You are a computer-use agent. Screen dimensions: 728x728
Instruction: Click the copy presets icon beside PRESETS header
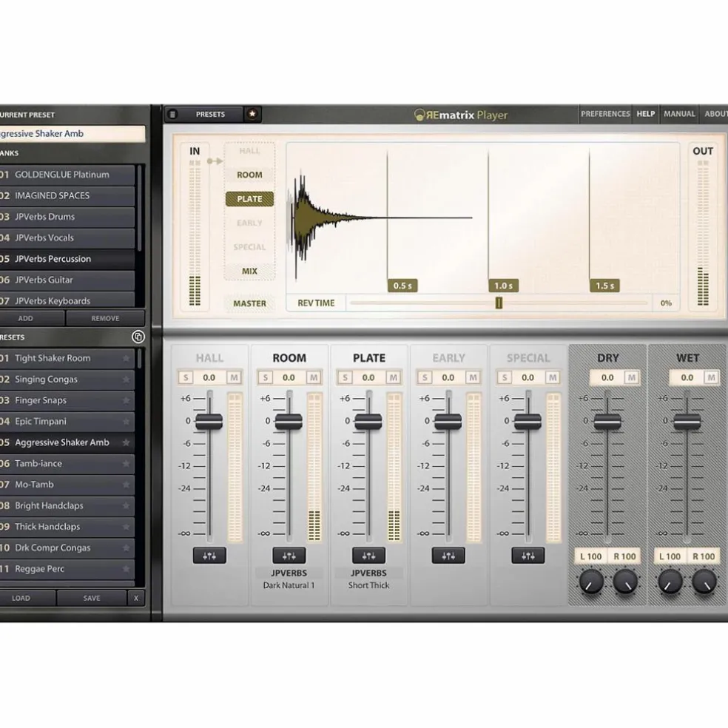tap(138, 337)
